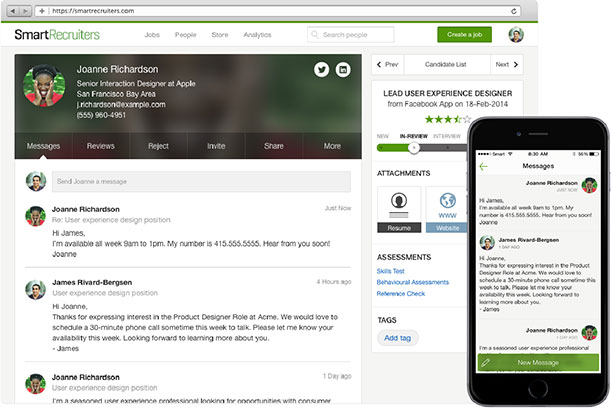611x408 pixels.
Task: Open the Skills Test link
Action: coord(390,271)
